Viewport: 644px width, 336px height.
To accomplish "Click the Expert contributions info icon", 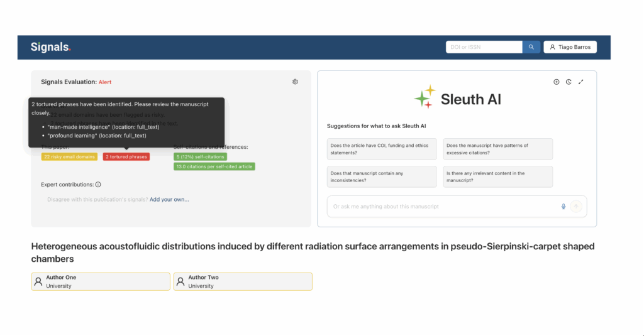I will tap(98, 185).
